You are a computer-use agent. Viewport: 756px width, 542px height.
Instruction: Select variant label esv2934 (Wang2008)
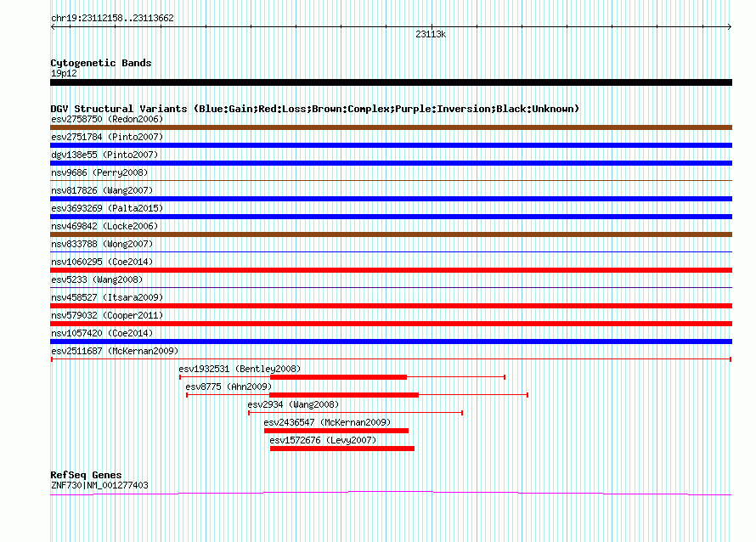293,404
